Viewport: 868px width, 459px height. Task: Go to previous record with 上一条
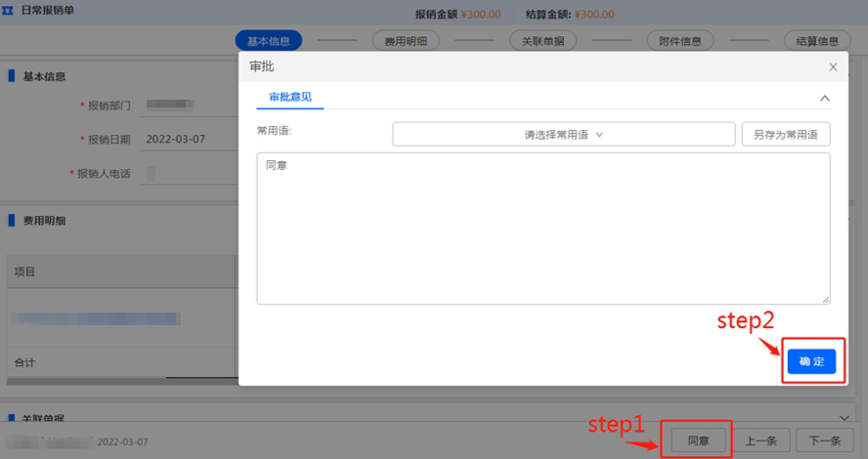click(760, 440)
